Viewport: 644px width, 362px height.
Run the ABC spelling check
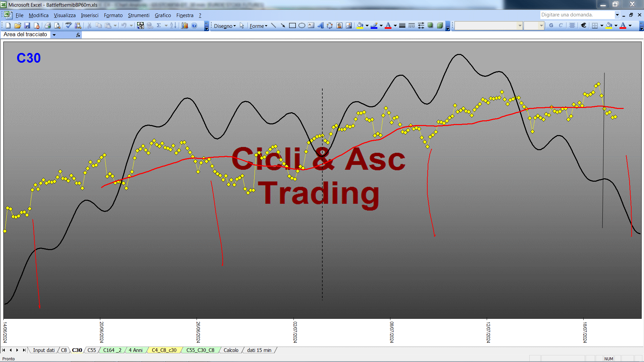tap(68, 26)
